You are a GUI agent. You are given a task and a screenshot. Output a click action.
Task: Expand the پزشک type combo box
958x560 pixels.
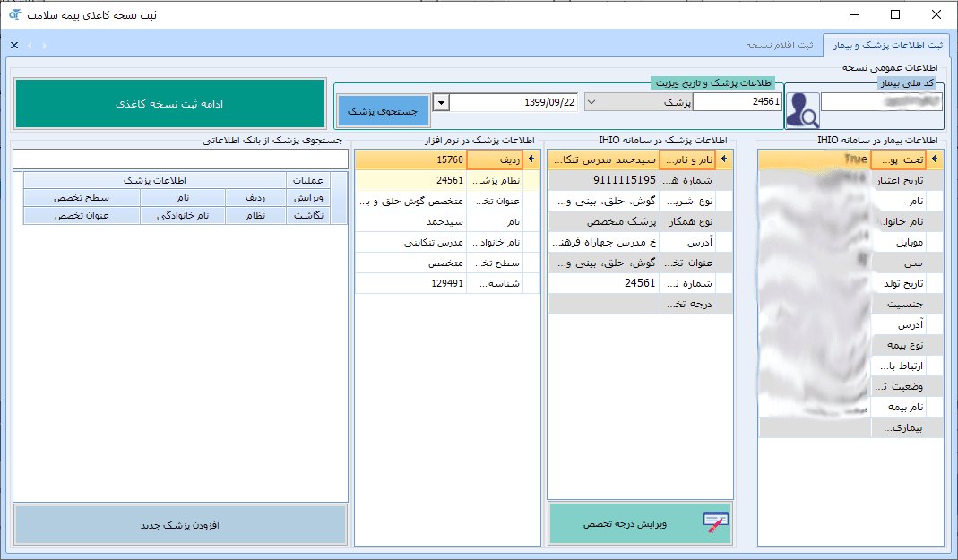click(x=591, y=102)
